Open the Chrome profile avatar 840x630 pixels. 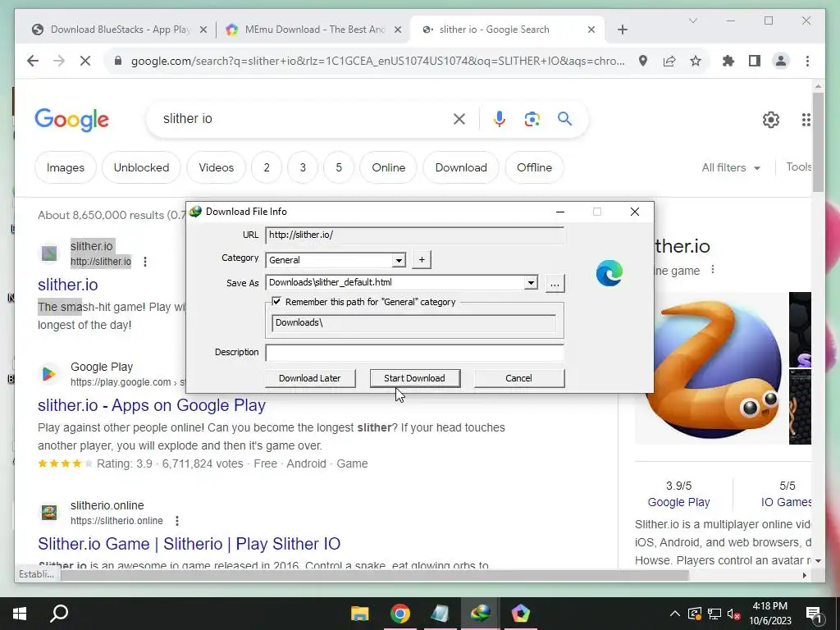(781, 61)
